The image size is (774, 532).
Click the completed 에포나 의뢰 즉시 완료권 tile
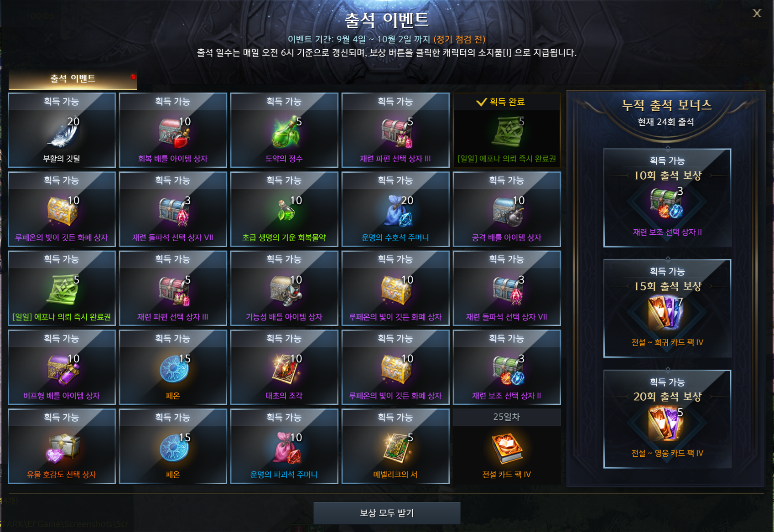point(507,130)
